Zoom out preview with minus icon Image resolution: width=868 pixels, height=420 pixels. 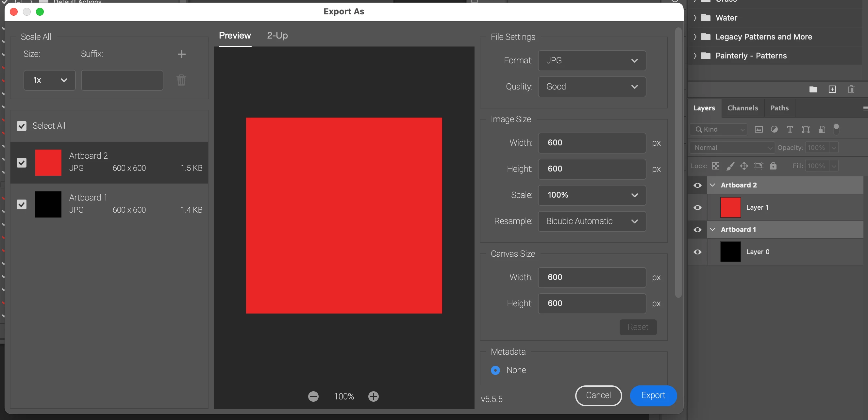pos(313,396)
